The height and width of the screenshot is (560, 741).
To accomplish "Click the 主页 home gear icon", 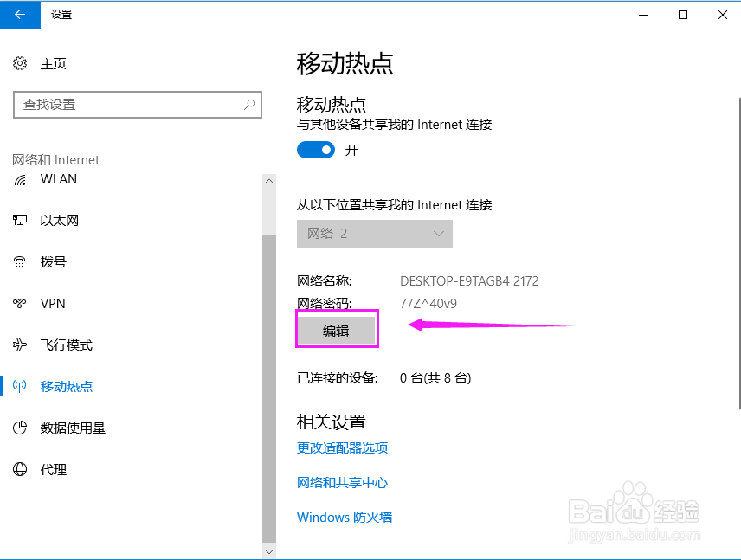I will [x=19, y=63].
